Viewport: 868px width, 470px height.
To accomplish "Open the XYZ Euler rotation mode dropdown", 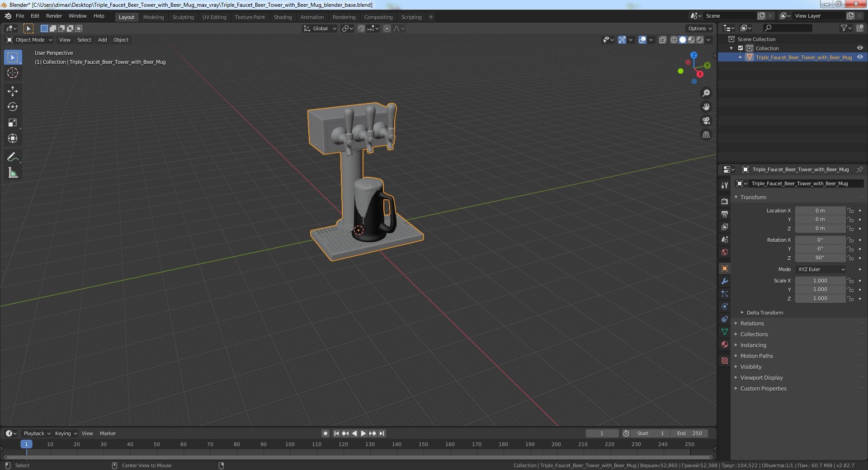I will tap(821, 269).
